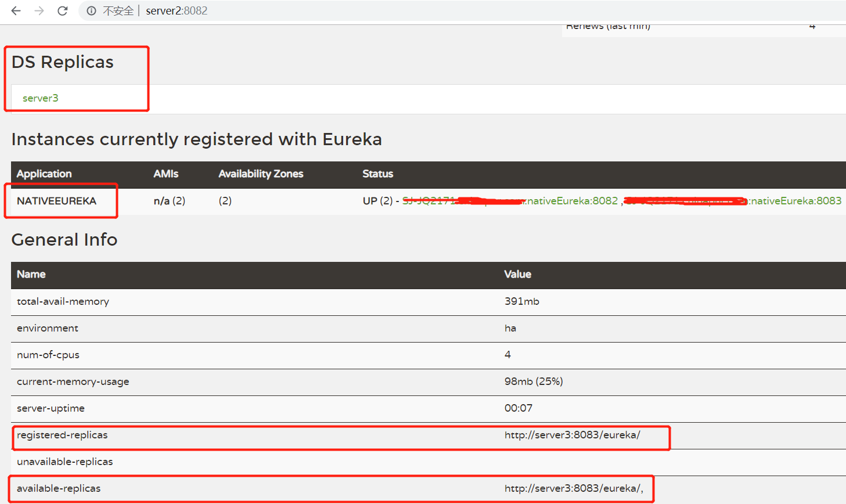Click the page reload icon
The width and height of the screenshot is (846, 504).
[62, 10]
